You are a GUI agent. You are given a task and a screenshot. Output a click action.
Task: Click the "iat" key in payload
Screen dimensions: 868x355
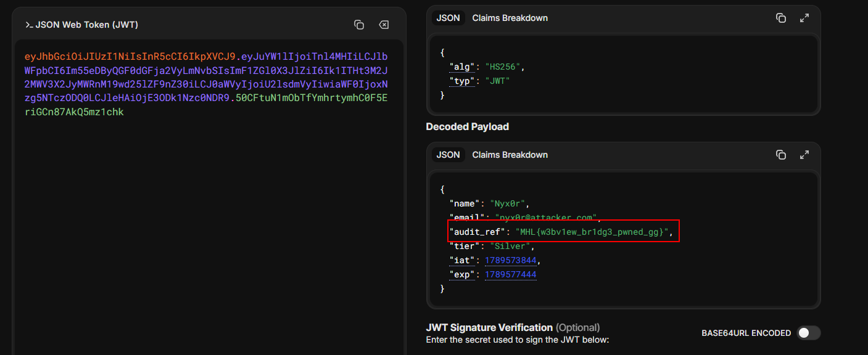point(463,260)
